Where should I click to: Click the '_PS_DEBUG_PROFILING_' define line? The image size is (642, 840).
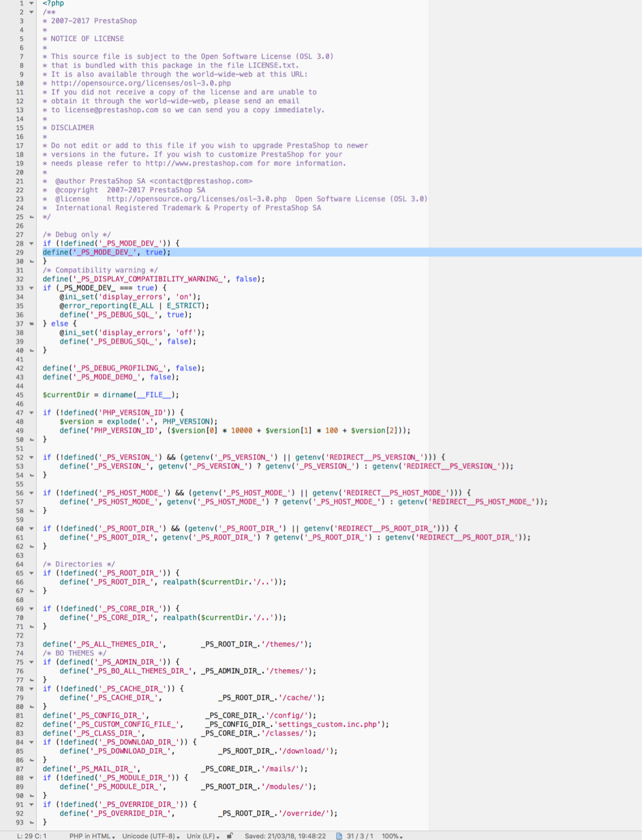click(x=123, y=368)
